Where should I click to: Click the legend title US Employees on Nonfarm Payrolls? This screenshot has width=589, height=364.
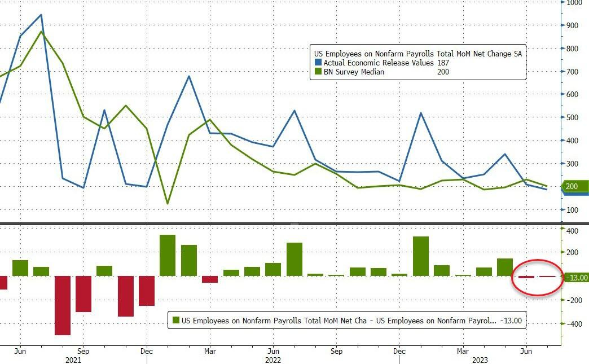point(417,53)
